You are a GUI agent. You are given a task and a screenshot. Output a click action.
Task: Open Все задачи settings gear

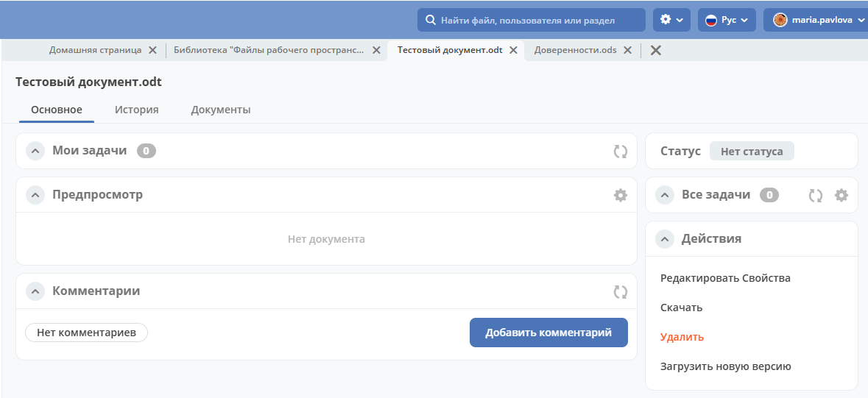pyautogui.click(x=841, y=196)
